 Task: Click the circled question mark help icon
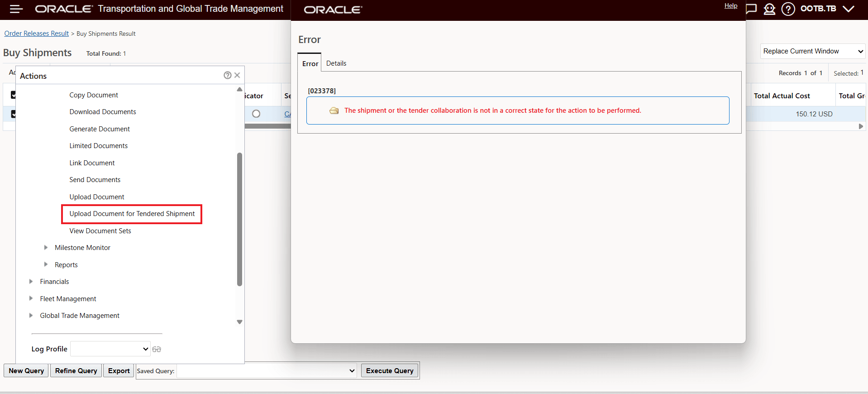pos(788,9)
